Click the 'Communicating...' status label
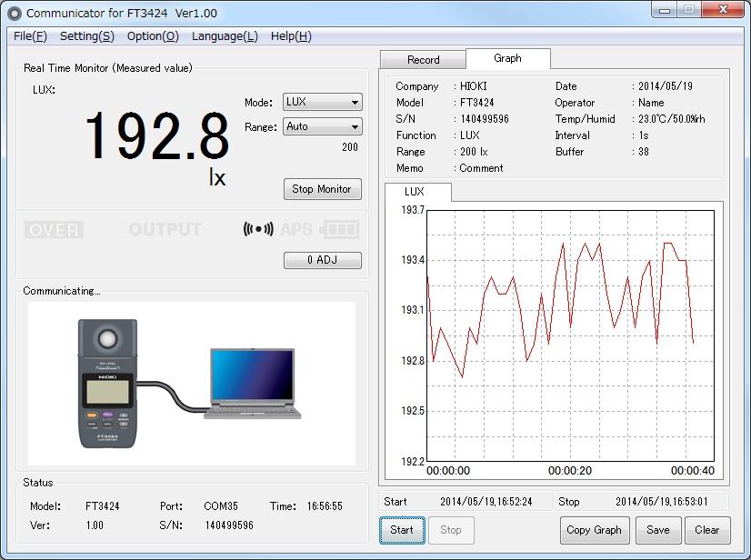The height and width of the screenshot is (560, 751). coord(62,291)
